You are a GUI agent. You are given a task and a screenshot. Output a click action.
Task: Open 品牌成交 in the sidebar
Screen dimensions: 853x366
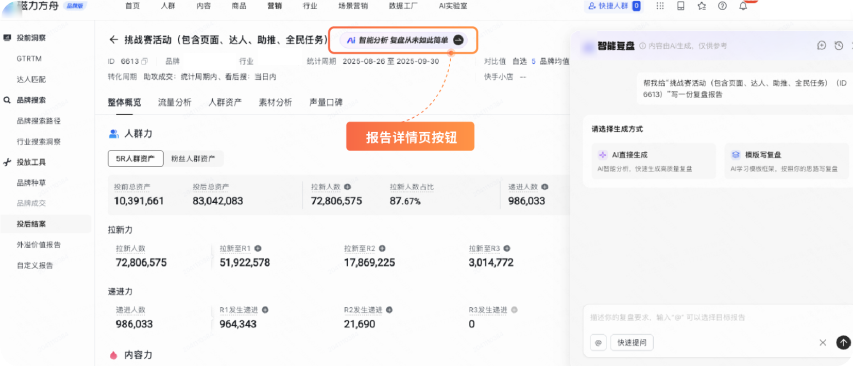31,203
